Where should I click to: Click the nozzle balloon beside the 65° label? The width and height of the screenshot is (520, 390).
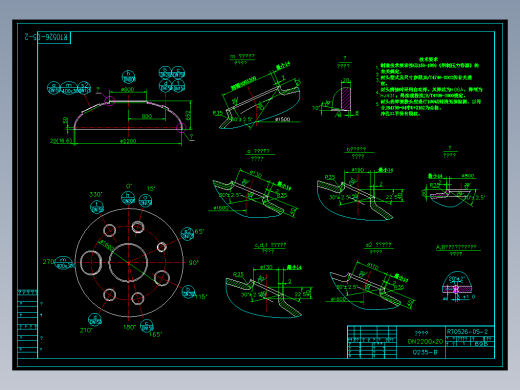tap(187, 234)
